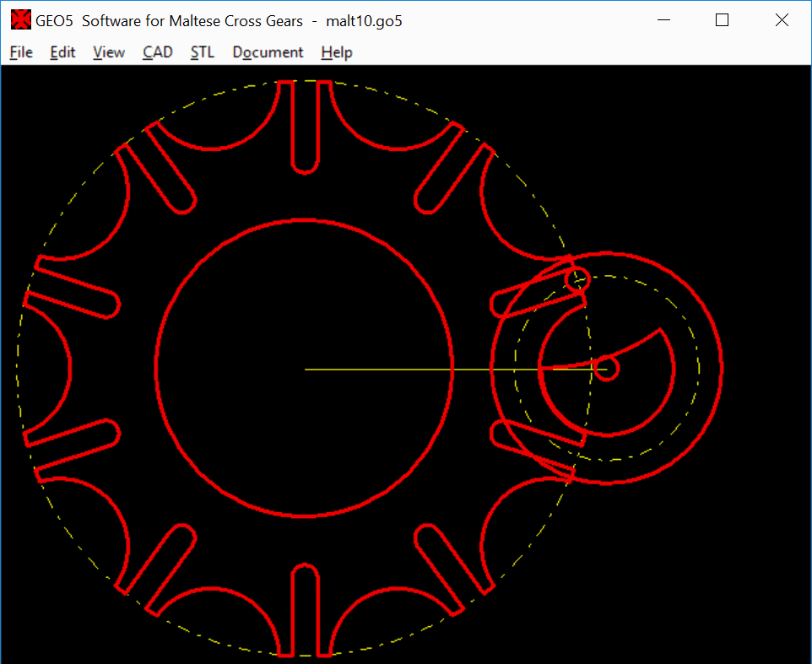Open the File menu
This screenshot has height=664, width=812.
(21, 52)
